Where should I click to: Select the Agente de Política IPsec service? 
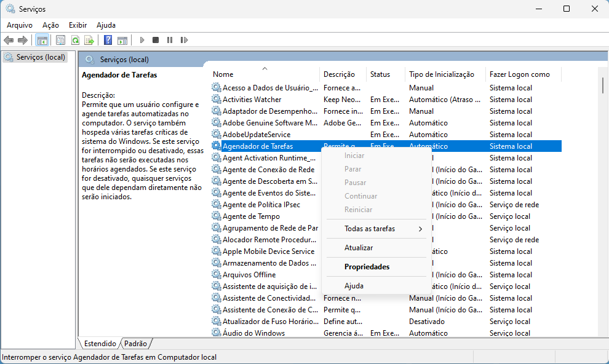(x=261, y=205)
